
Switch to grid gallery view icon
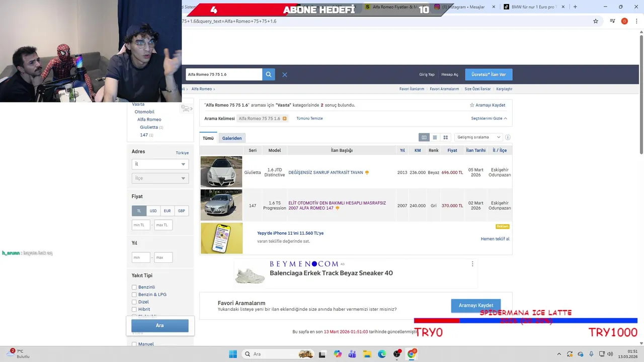click(x=445, y=137)
